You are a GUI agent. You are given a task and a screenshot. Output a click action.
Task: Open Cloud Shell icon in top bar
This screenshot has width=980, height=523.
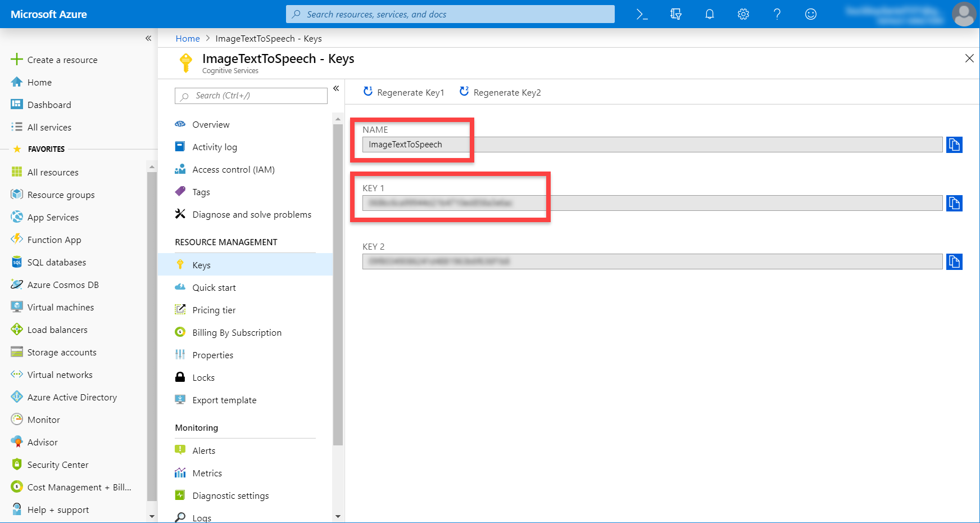(x=642, y=14)
